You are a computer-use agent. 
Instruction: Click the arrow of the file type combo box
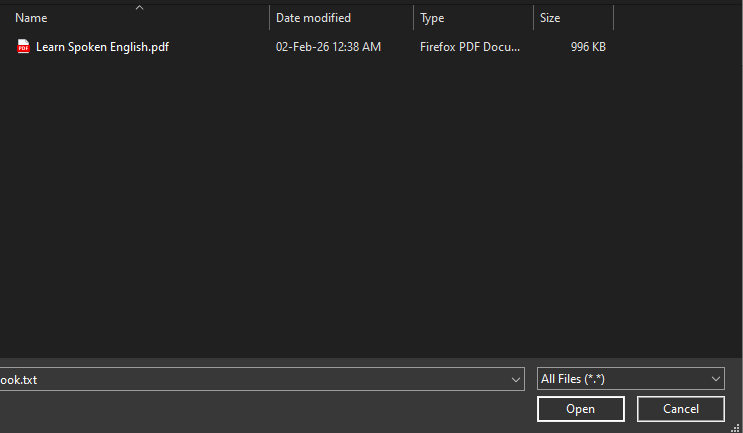(x=715, y=379)
